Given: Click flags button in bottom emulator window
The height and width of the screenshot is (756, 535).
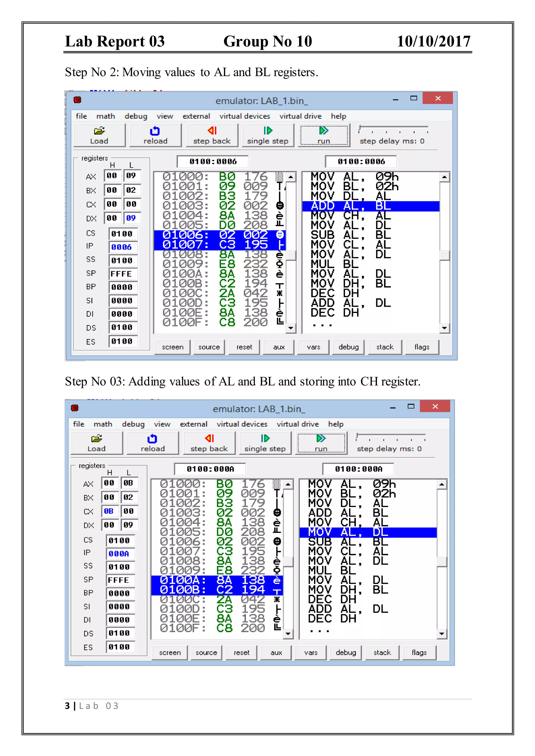Looking at the screenshot, I should (x=419, y=653).
